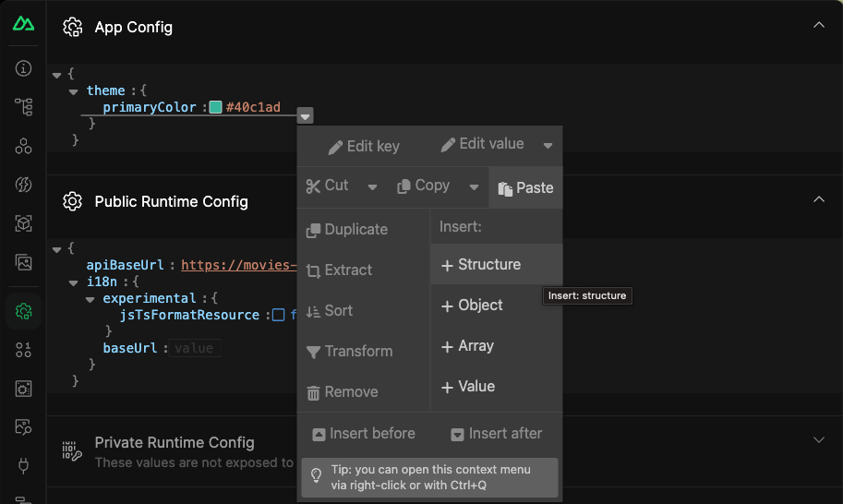Image resolution: width=843 pixels, height=504 pixels.
Task: Click the primaryColor color swatch
Action: (215, 108)
